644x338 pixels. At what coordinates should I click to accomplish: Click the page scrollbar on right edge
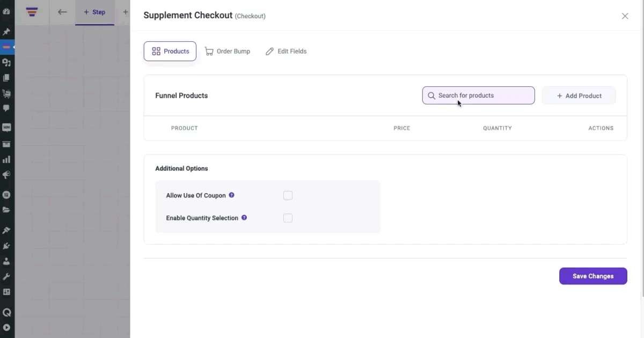pyautogui.click(x=642, y=148)
